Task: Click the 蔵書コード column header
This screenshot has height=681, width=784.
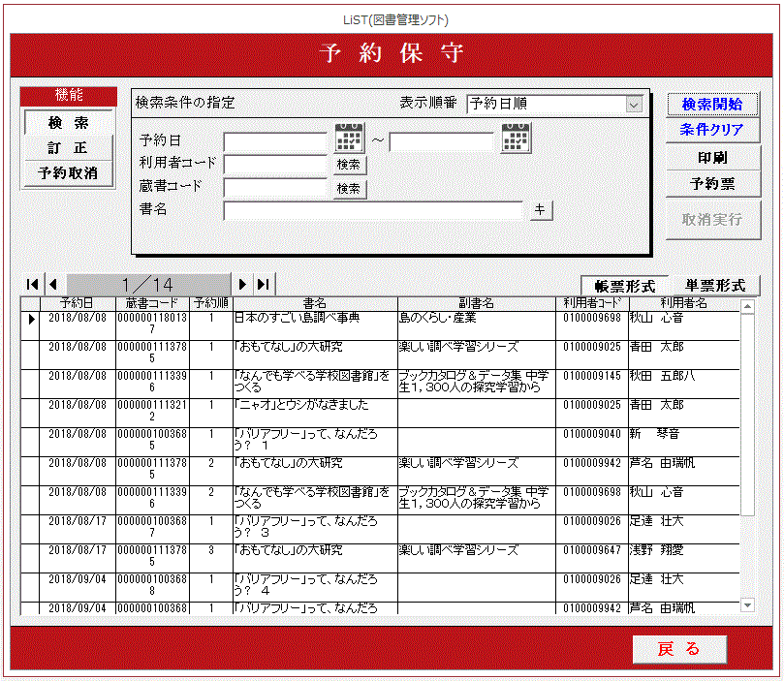Action: (152, 303)
